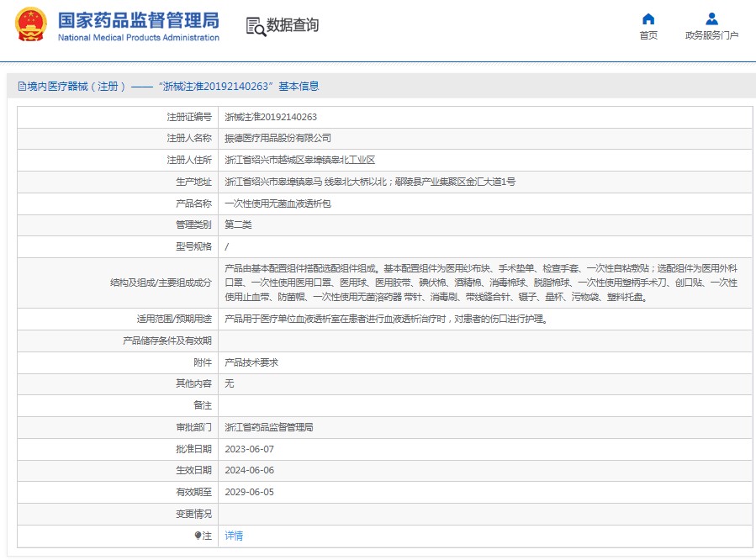Click the validity date 2029-06-05

(x=250, y=492)
